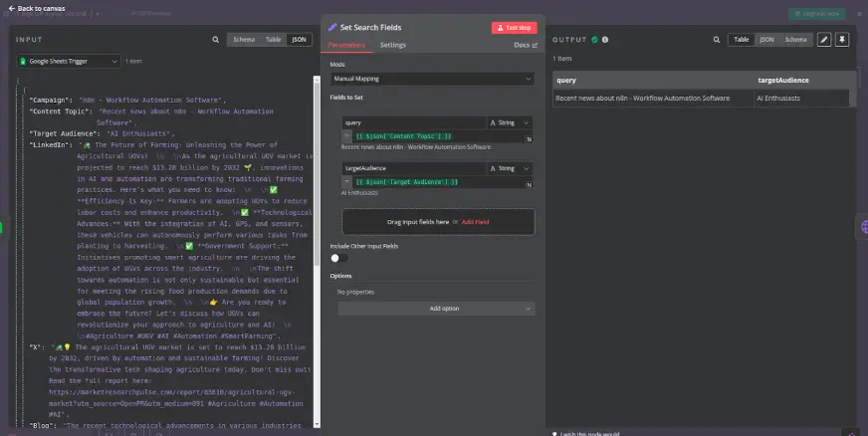868x436 pixels.
Task: Toggle Include Other Input Fields switch
Action: pyautogui.click(x=339, y=258)
